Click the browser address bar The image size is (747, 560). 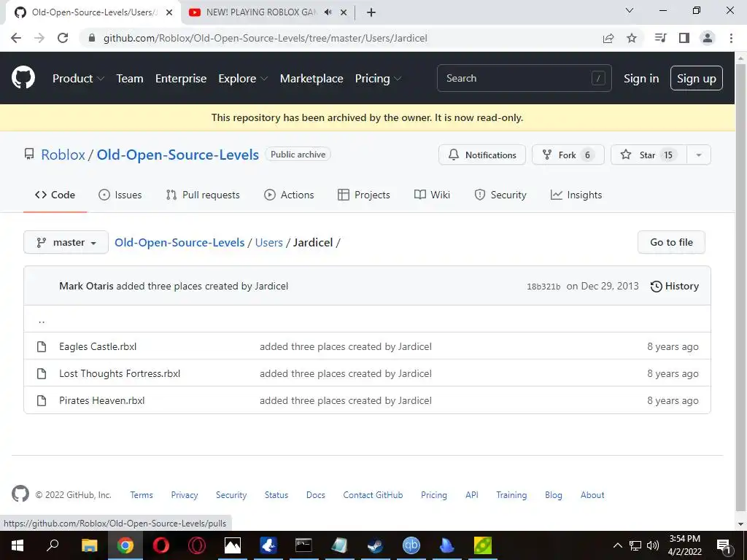click(x=343, y=38)
